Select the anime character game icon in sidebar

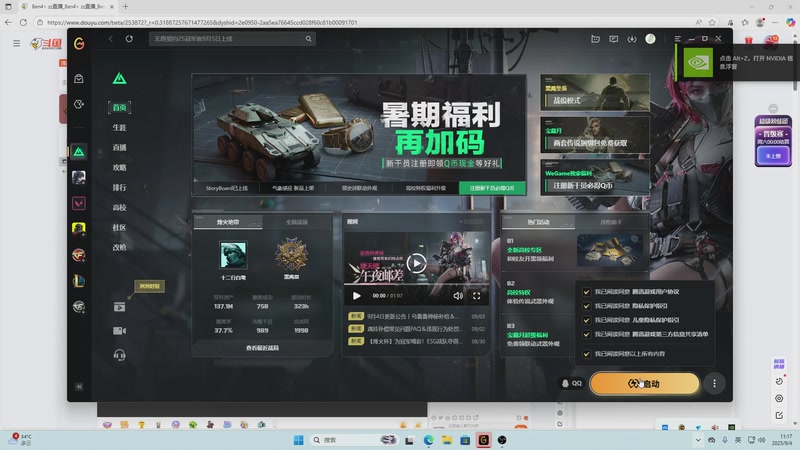(x=79, y=178)
